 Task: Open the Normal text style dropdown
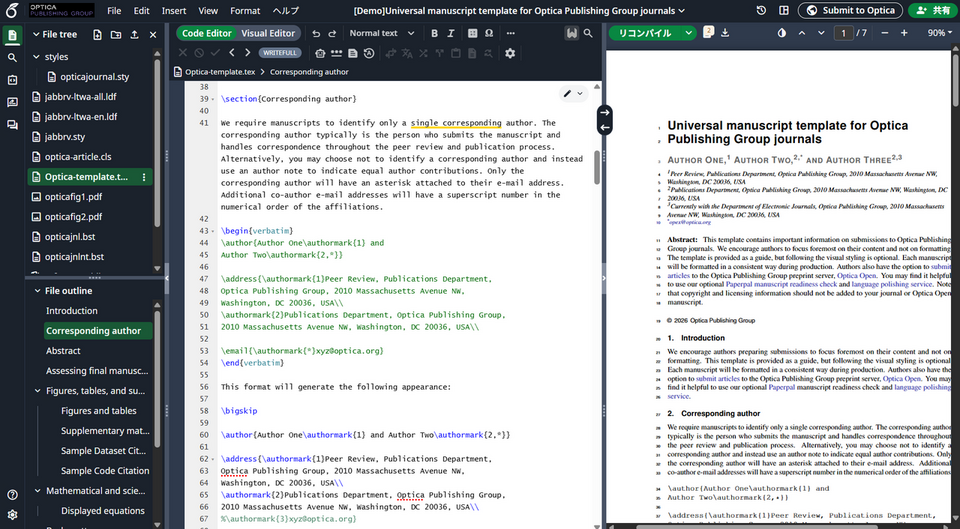coord(380,33)
